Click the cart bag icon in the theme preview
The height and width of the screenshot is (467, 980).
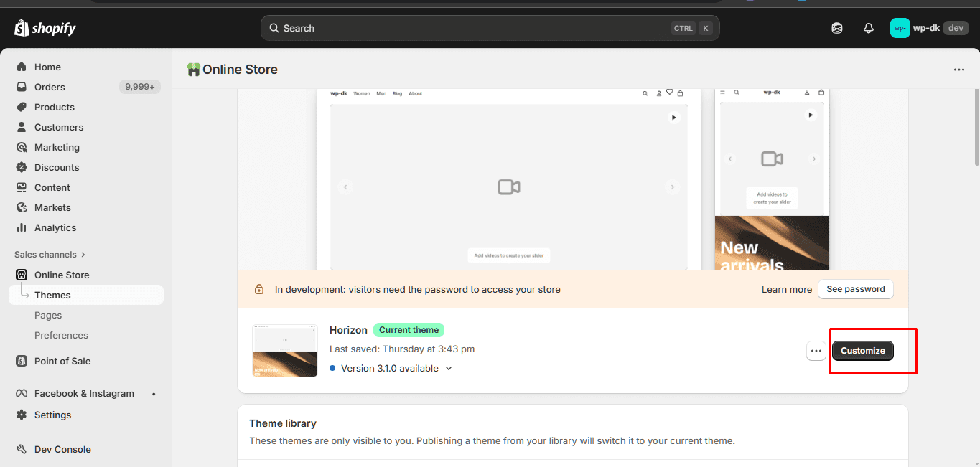click(680, 93)
